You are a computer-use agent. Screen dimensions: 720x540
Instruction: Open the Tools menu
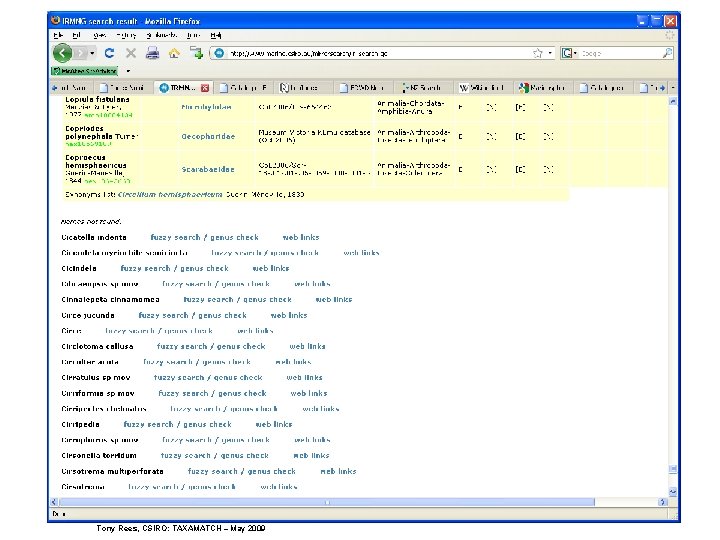click(x=193, y=35)
